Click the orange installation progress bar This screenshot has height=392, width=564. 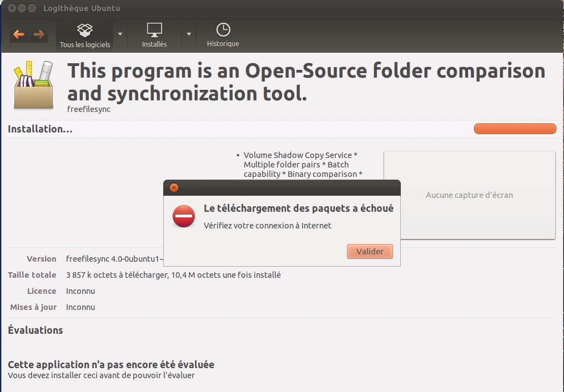515,129
